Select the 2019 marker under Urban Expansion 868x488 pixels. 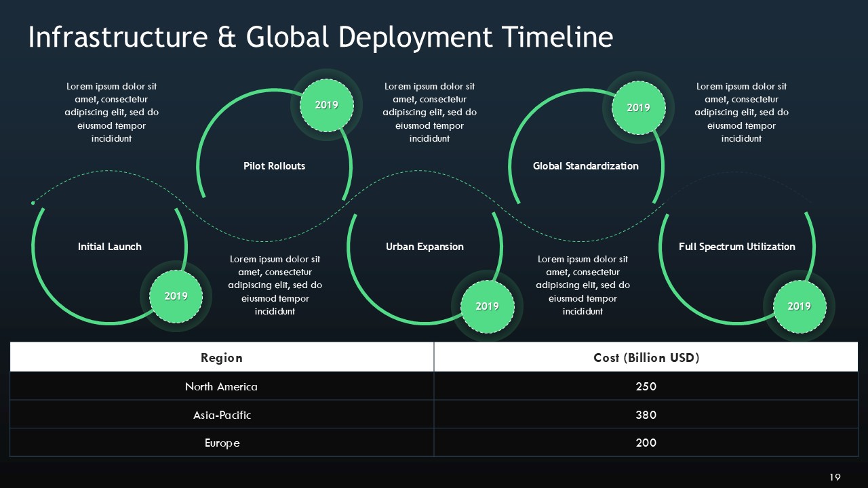tap(488, 306)
